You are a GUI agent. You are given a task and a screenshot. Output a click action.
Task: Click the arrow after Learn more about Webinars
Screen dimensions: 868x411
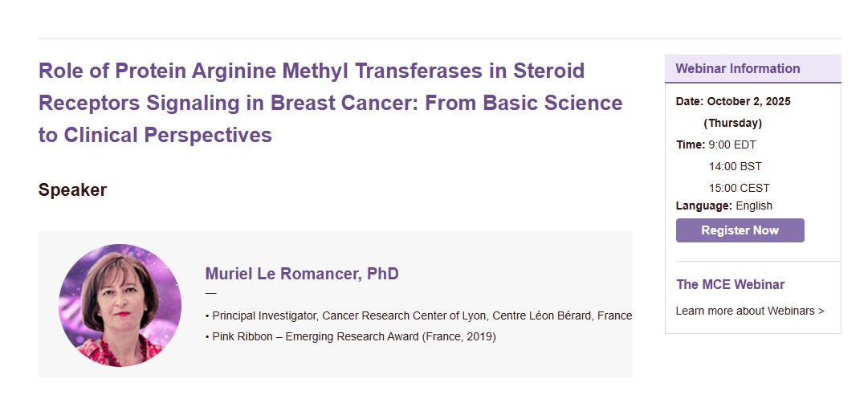tap(821, 311)
